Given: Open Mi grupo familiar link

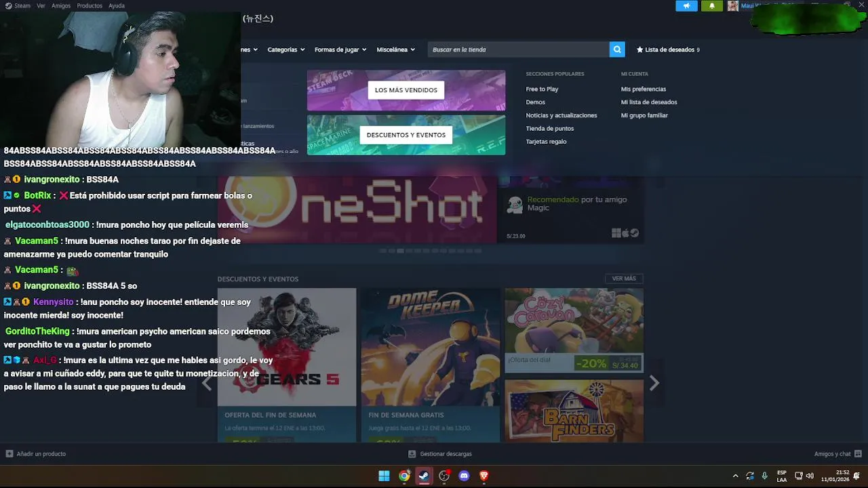Looking at the screenshot, I should point(644,115).
